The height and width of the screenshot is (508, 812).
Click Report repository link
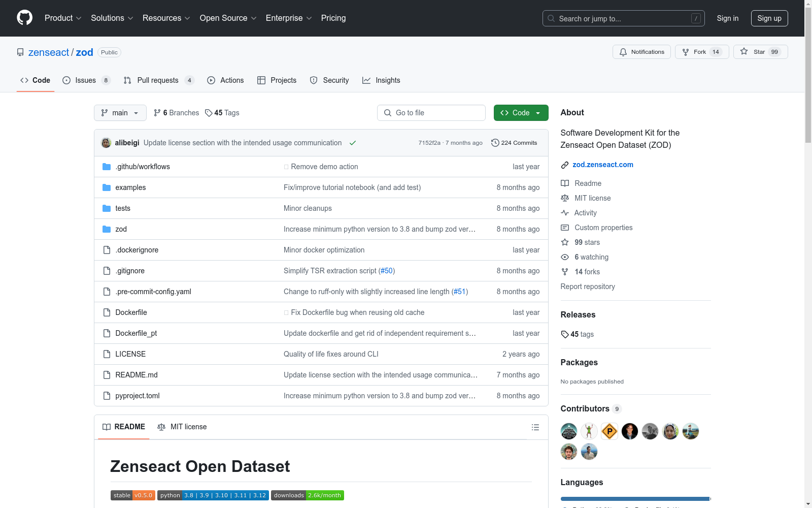(x=588, y=287)
